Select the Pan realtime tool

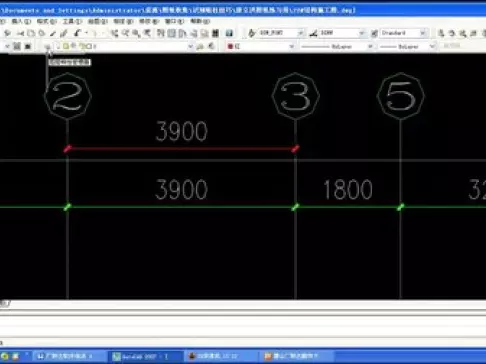115,33
